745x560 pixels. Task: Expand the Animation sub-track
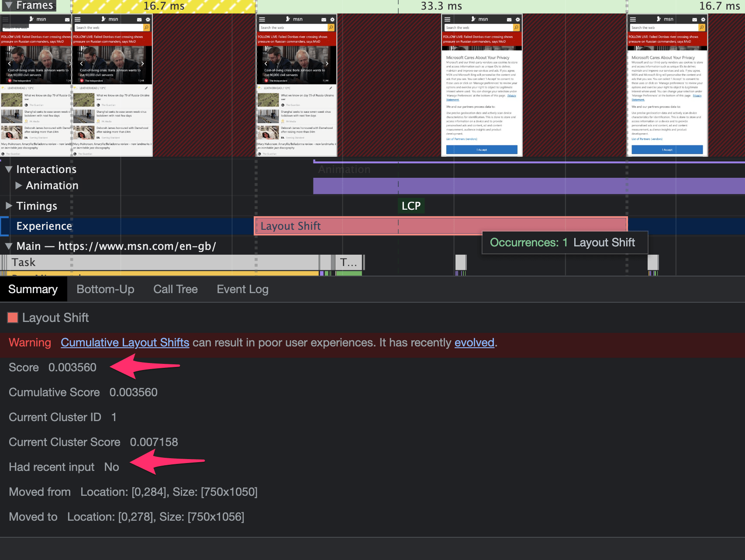pos(18,186)
